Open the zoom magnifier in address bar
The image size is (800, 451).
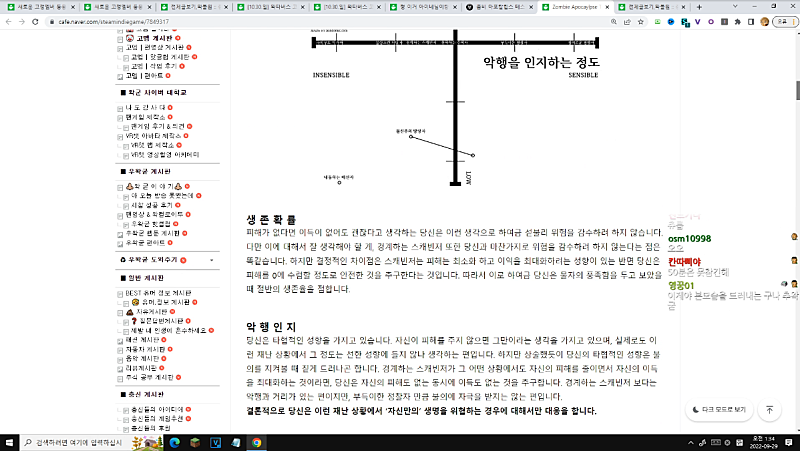coord(614,22)
